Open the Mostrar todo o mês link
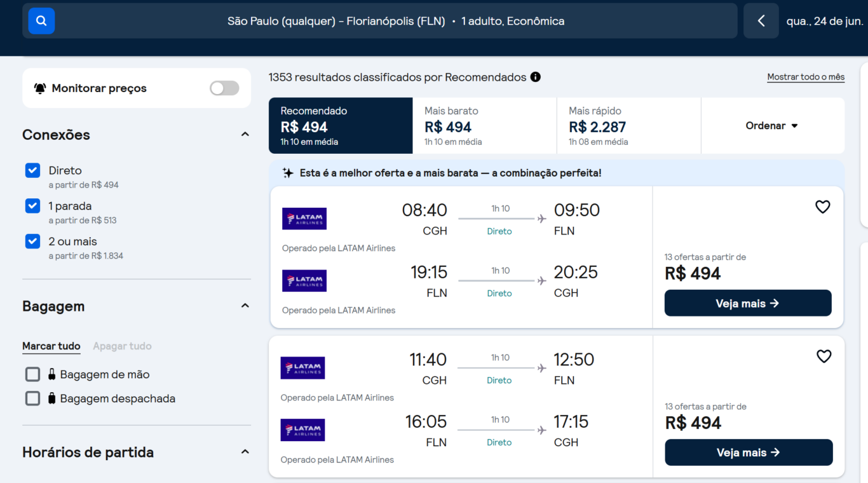The width and height of the screenshot is (868, 483). pos(806,76)
